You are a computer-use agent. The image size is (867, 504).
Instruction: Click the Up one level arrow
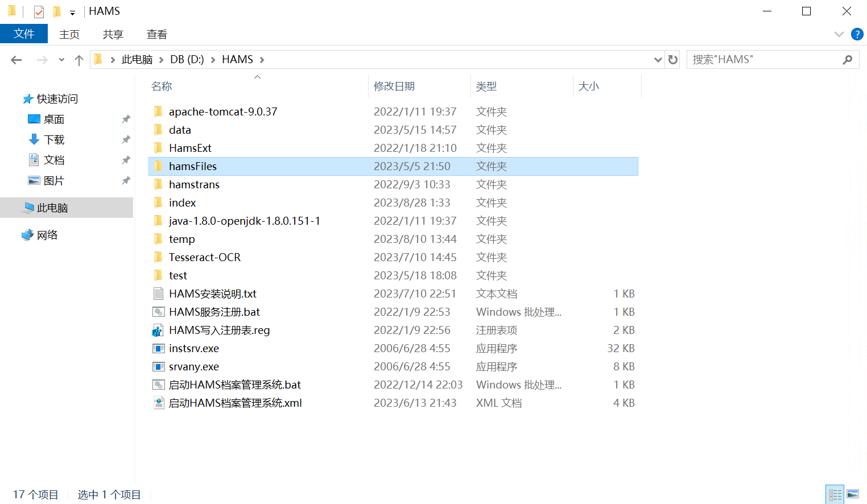pyautogui.click(x=79, y=60)
